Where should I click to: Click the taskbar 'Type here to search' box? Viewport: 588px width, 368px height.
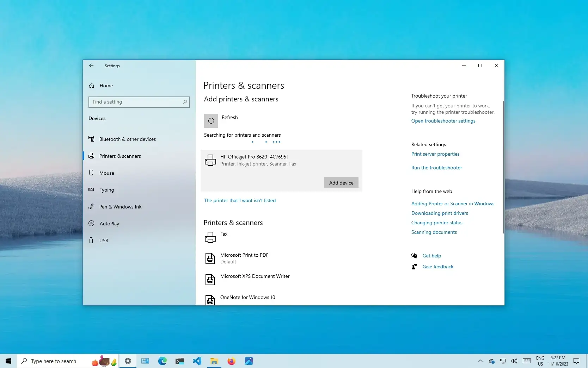pyautogui.click(x=68, y=361)
